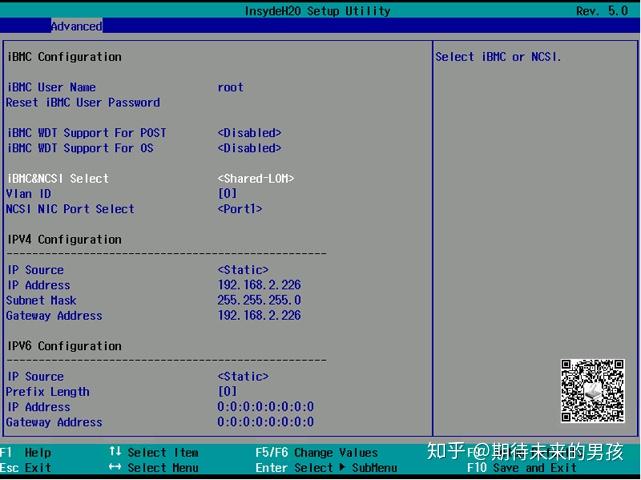
Task: Toggle iBMC WDT Support For OS Disabled
Action: 249,148
